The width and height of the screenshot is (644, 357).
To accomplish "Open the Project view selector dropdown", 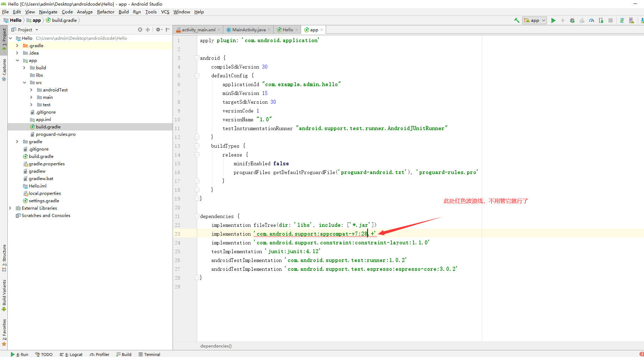I will tap(25, 30).
